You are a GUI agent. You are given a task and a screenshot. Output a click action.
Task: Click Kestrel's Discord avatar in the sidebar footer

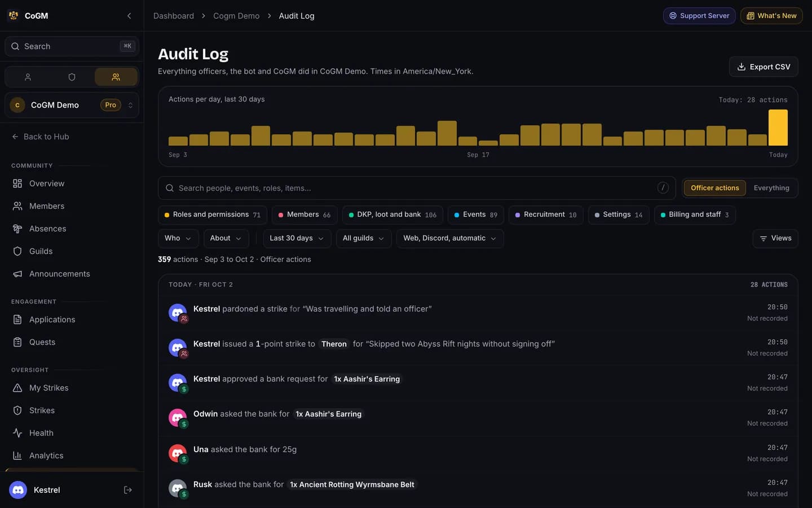18,490
